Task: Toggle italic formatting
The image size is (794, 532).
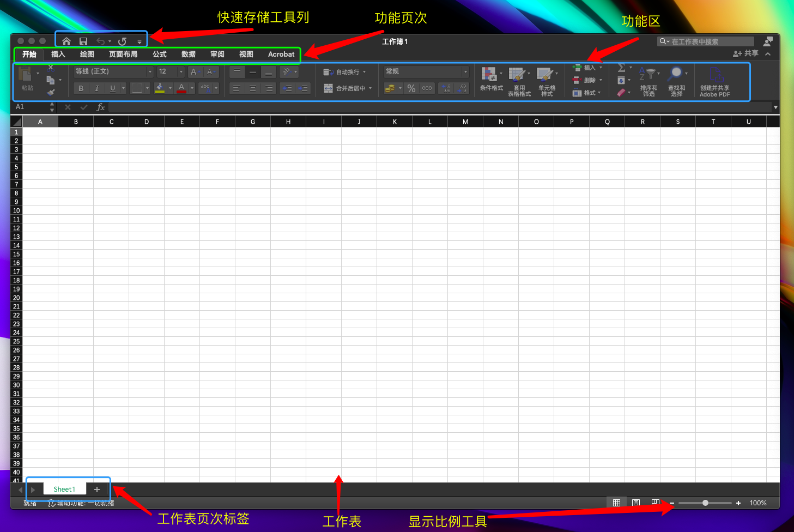Action: 96,88
